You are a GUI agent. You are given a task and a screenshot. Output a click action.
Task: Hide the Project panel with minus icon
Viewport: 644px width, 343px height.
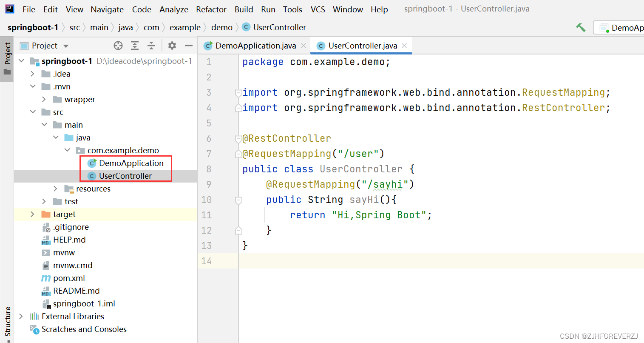click(x=189, y=46)
